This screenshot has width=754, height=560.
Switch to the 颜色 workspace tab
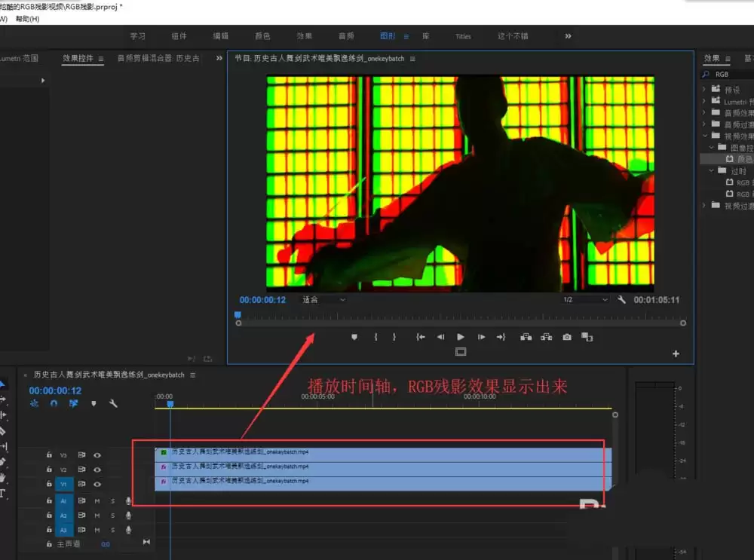tap(262, 36)
